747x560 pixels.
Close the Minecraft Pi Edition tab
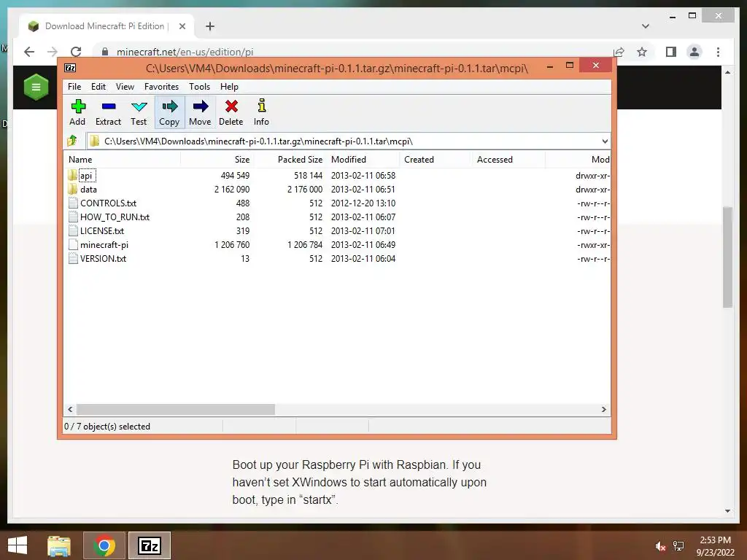[182, 26]
